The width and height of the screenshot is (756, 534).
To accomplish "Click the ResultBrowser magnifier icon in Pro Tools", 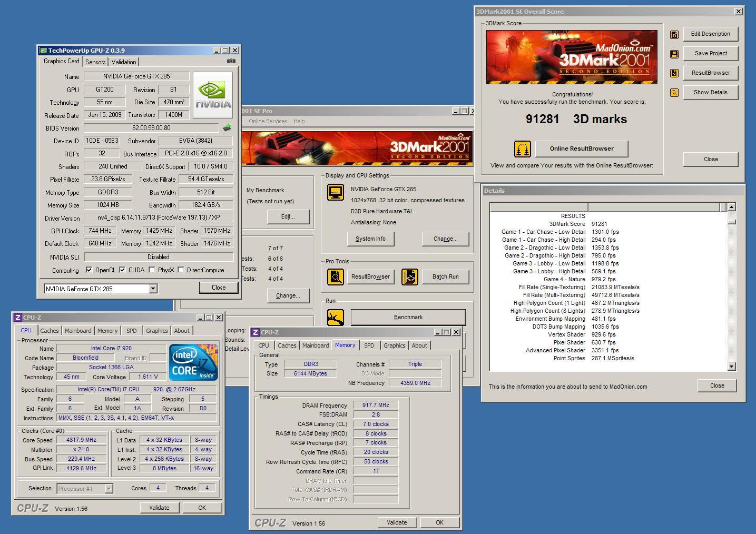I will [x=336, y=276].
